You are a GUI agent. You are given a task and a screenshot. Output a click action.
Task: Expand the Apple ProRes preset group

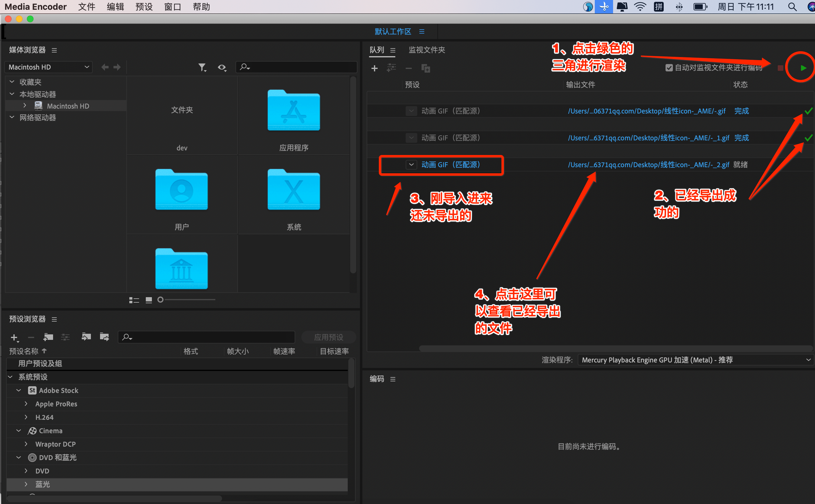(x=26, y=404)
